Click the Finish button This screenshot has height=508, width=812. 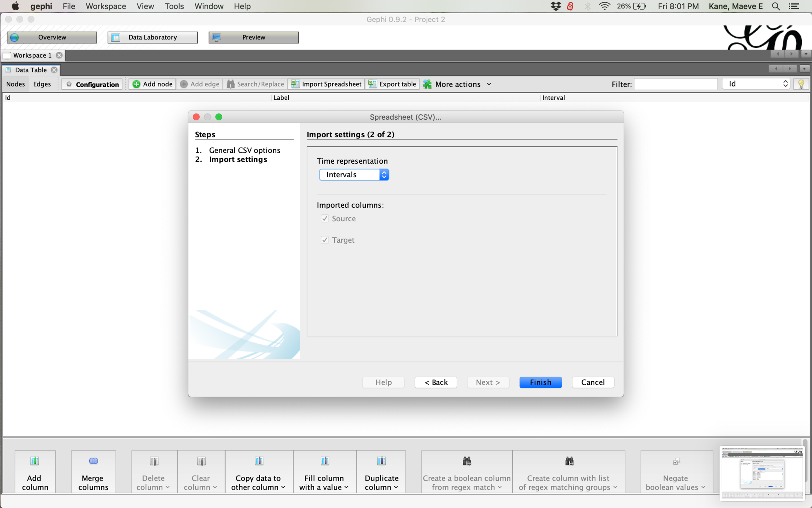540,382
